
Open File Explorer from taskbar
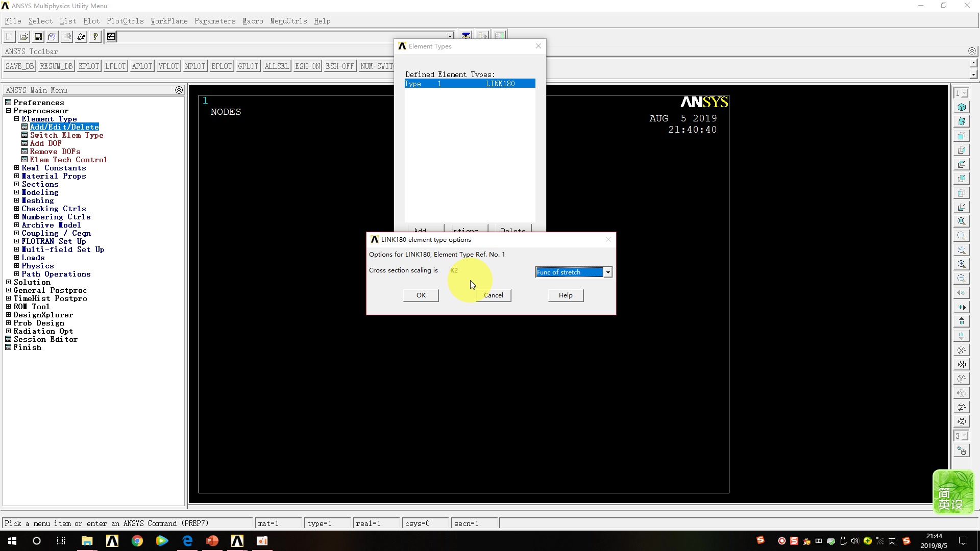87,541
